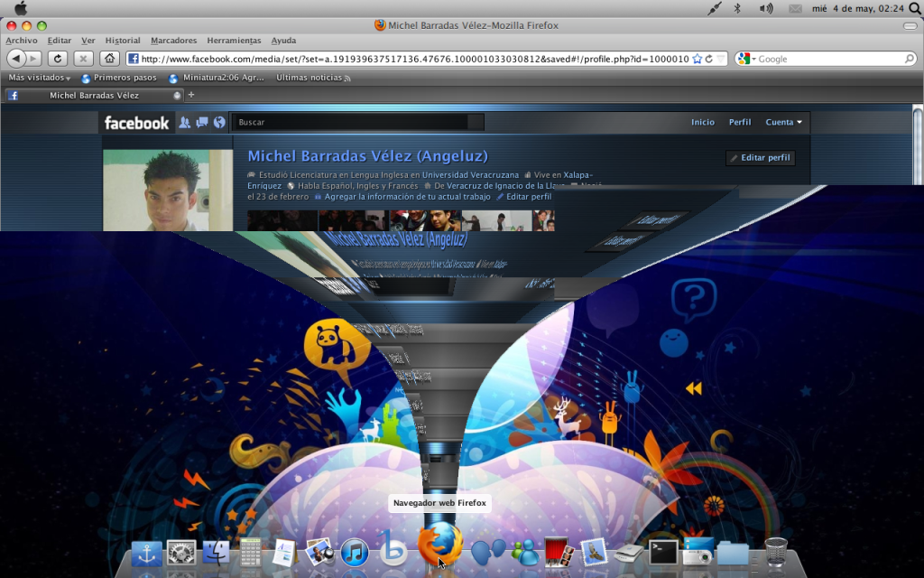Open the Trash in the dock
This screenshot has height=578, width=924.
click(x=776, y=552)
